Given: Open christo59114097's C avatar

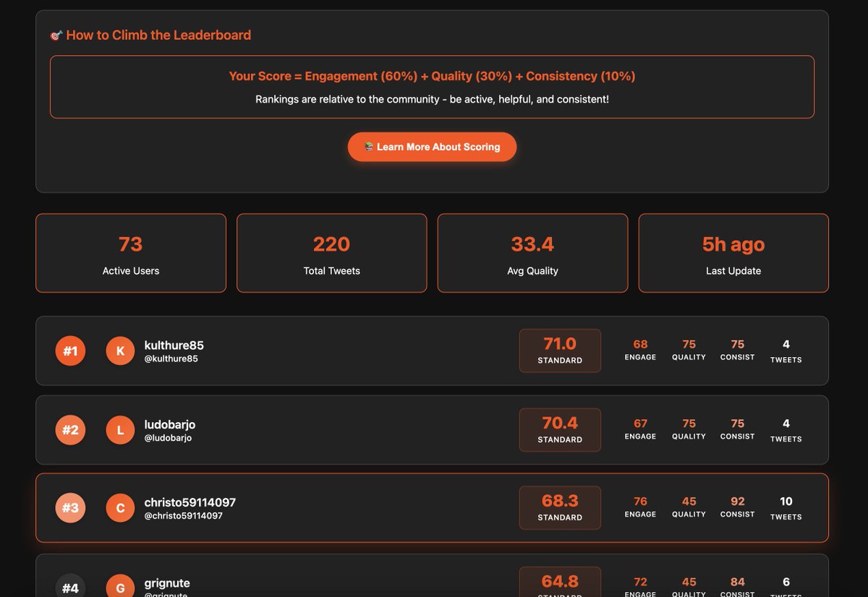Looking at the screenshot, I should tap(120, 508).
